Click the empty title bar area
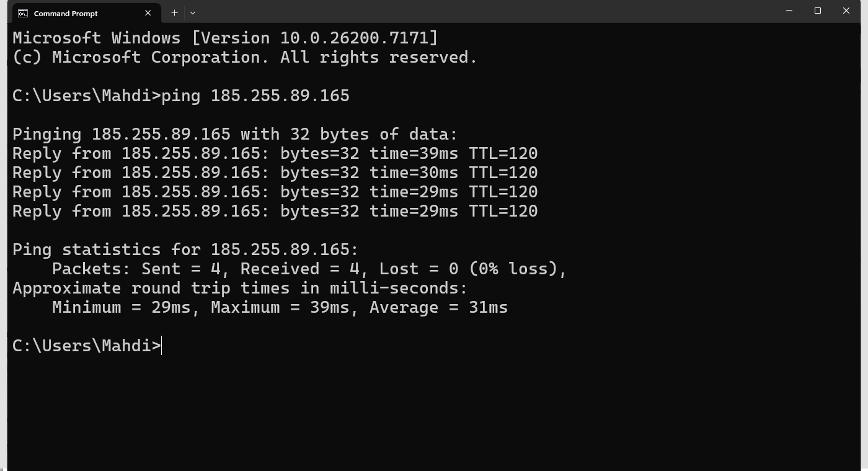 tap(484, 11)
